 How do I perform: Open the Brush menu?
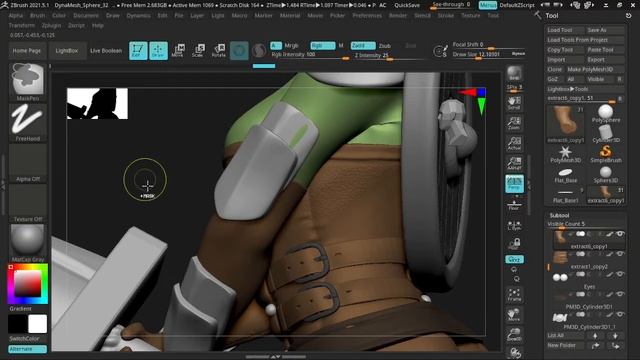[38, 16]
